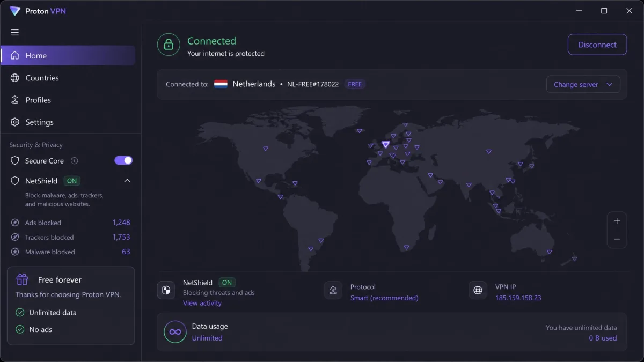Click the Unlimited data usage link
This screenshot has width=644, height=362.
207,338
